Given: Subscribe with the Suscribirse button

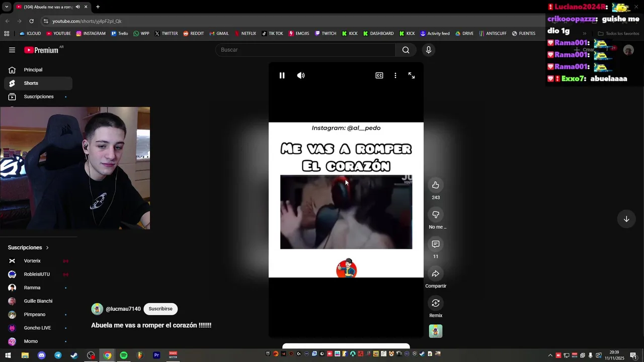Looking at the screenshot, I should coord(160,309).
